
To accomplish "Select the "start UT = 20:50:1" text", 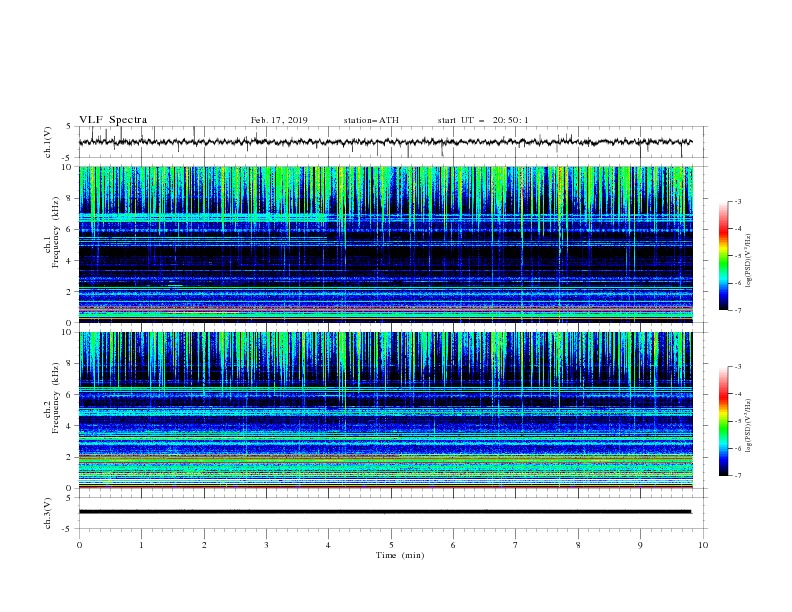I will 483,120.
